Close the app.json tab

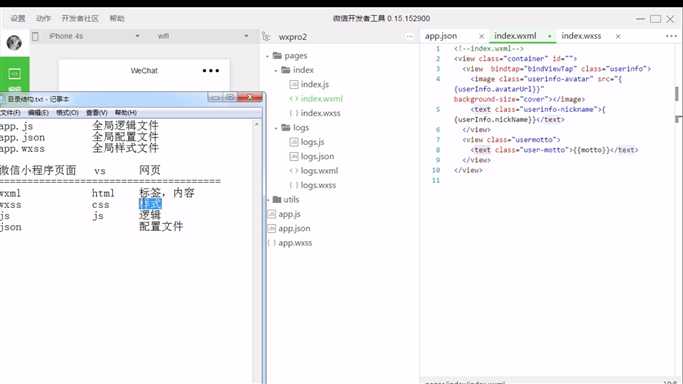click(x=481, y=36)
